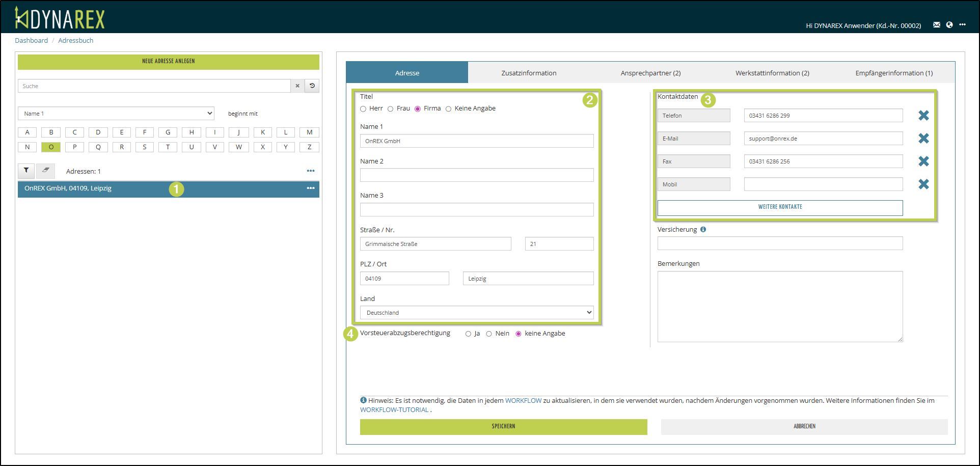Screen dimensions: 980x466
Task: Click the eraser icon to clear filter
Action: pyautogui.click(x=46, y=171)
